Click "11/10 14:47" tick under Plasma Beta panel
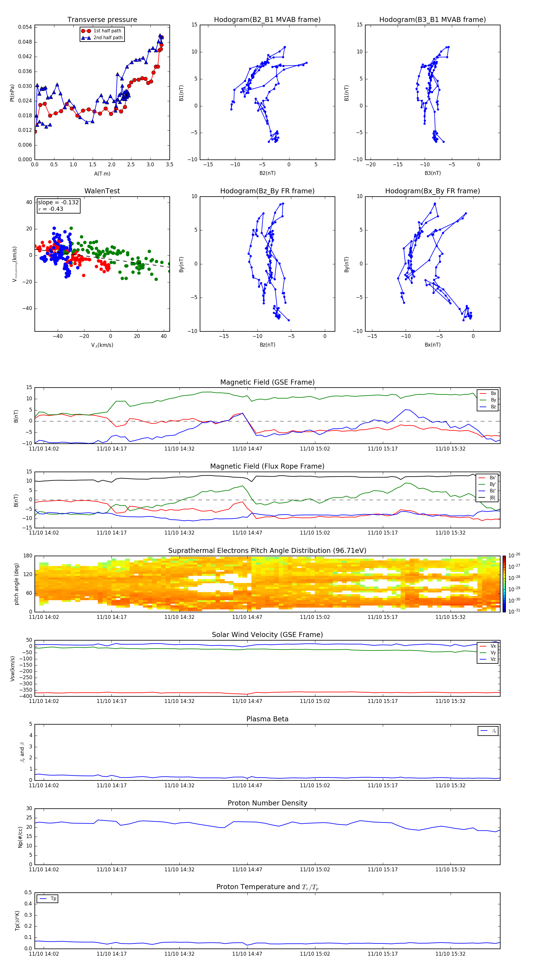The width and height of the screenshot is (535, 980). click(x=247, y=785)
